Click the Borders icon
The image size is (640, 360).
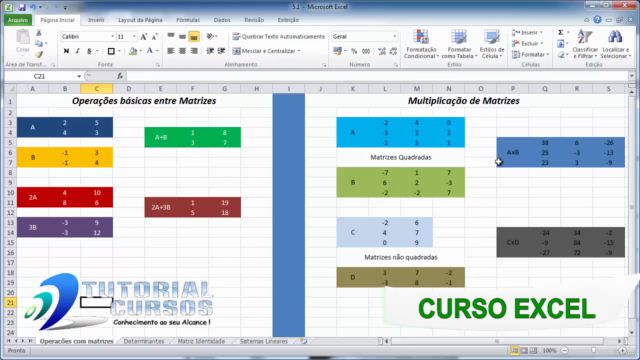(x=111, y=51)
